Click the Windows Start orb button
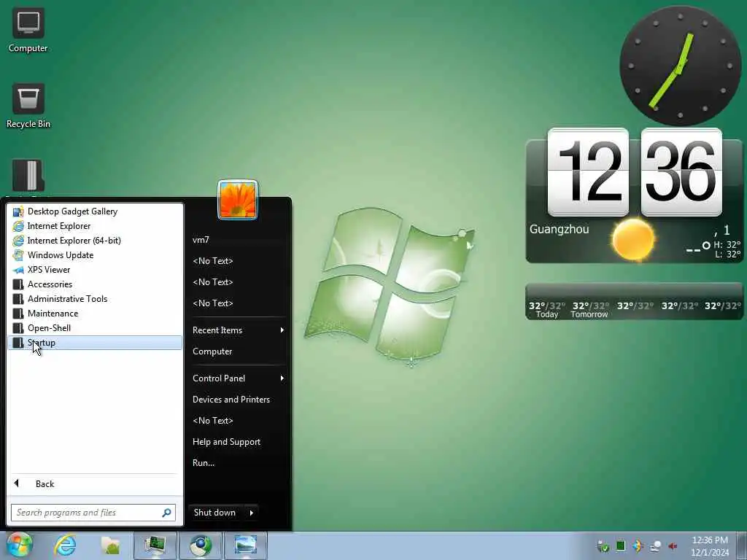This screenshot has height=560, width=747. [19, 545]
